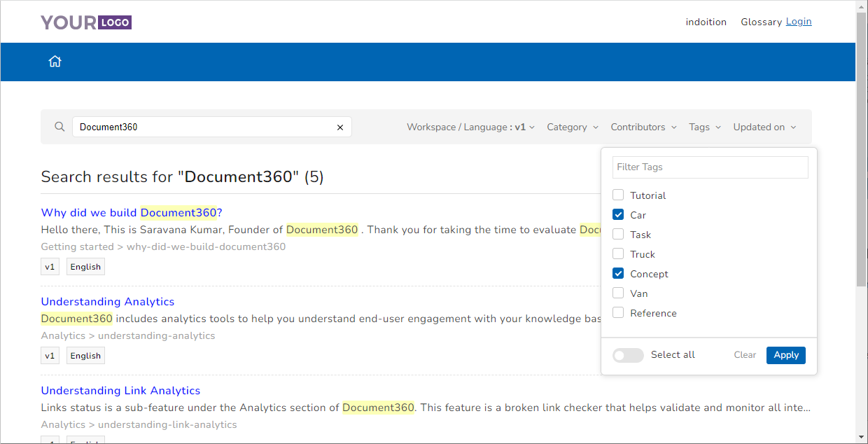868x444 pixels.
Task: Go to the Home icon in blue bar
Action: tap(55, 62)
